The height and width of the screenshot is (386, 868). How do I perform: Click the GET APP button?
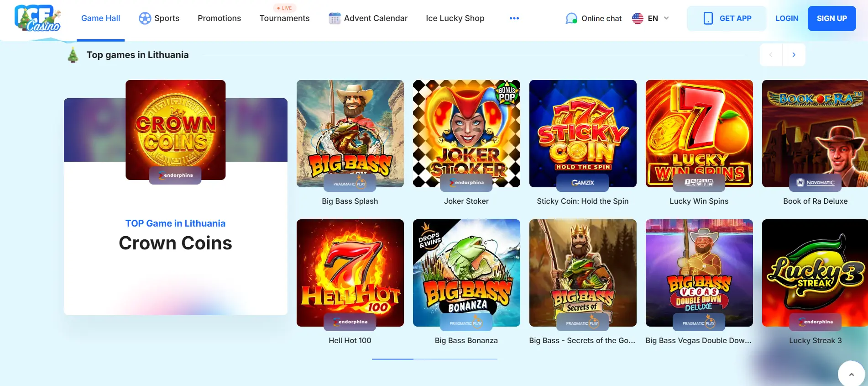[727, 18]
